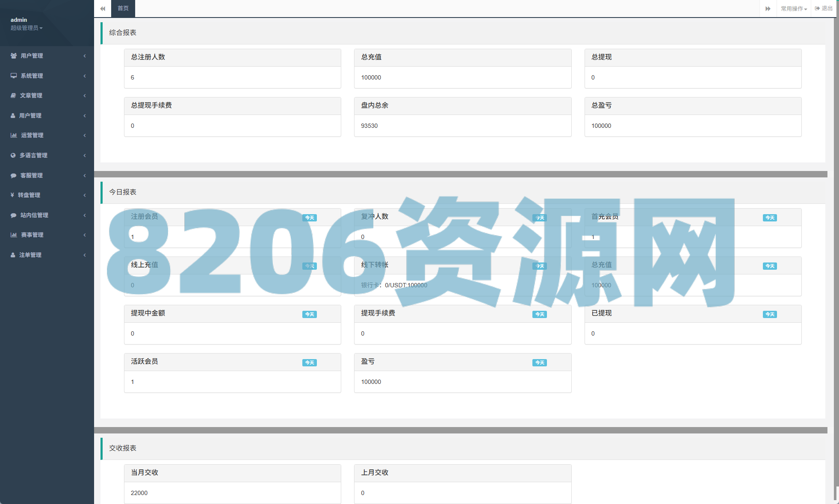Image resolution: width=839 pixels, height=504 pixels.
Task: Click the 活跃会员 card title
Action: point(145,361)
